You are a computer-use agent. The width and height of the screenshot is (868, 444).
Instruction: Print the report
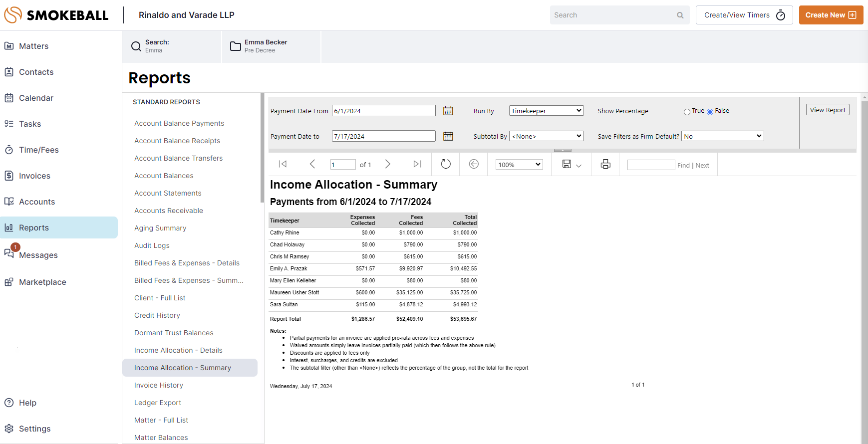605,164
